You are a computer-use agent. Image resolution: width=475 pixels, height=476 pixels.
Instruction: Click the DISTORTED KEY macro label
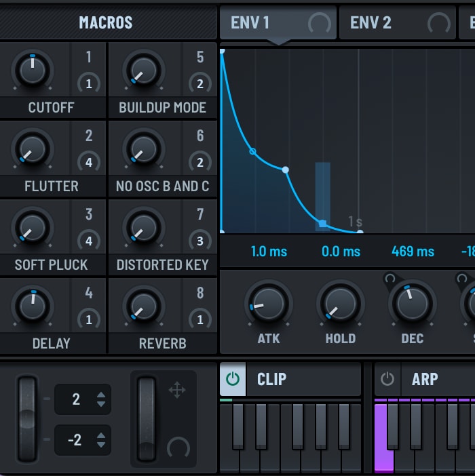(x=162, y=264)
